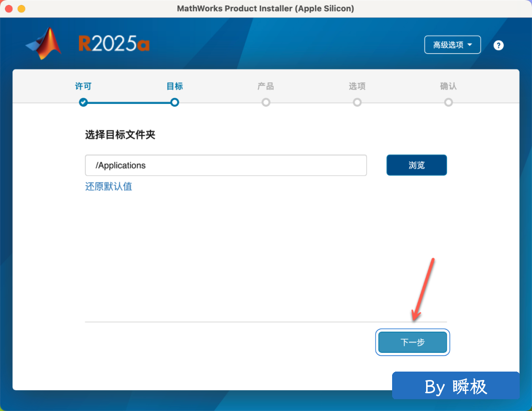Click the 还原默认值 link
Screen dimensions: 532x411
click(108, 186)
